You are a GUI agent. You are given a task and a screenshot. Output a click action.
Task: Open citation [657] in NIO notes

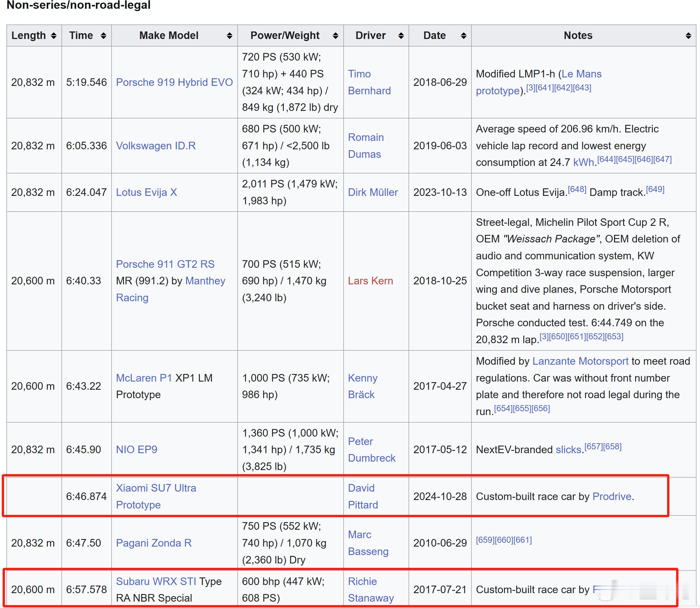pos(594,447)
